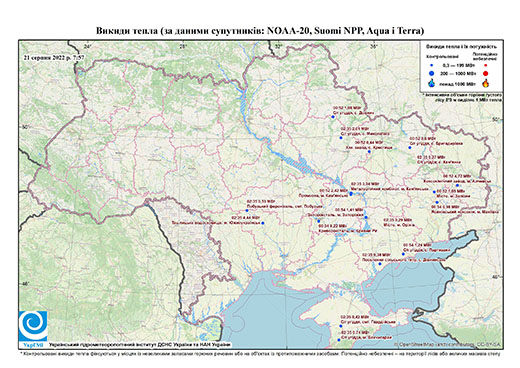Image resolution: width=520 pixels, height=368 pixels.
Task: Click the 'понад 1000 МВт' legend range
Action: pyautogui.click(x=458, y=84)
